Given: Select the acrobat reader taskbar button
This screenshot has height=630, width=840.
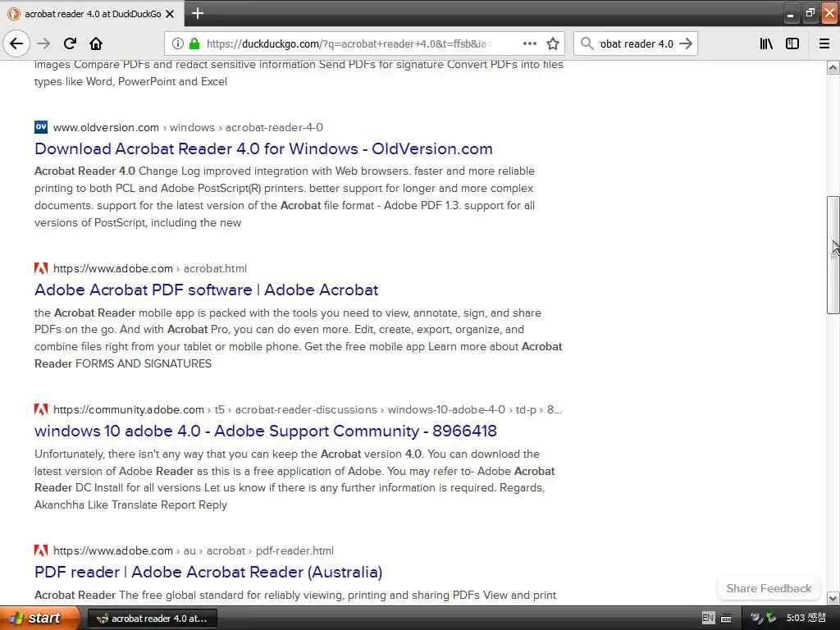Looking at the screenshot, I should coord(152,619).
